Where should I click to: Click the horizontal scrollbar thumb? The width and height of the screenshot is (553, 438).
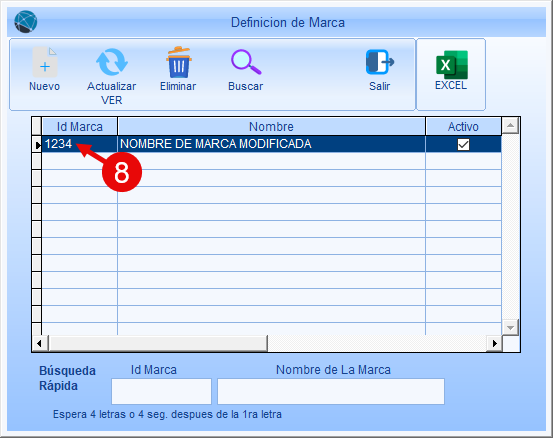tap(158, 343)
